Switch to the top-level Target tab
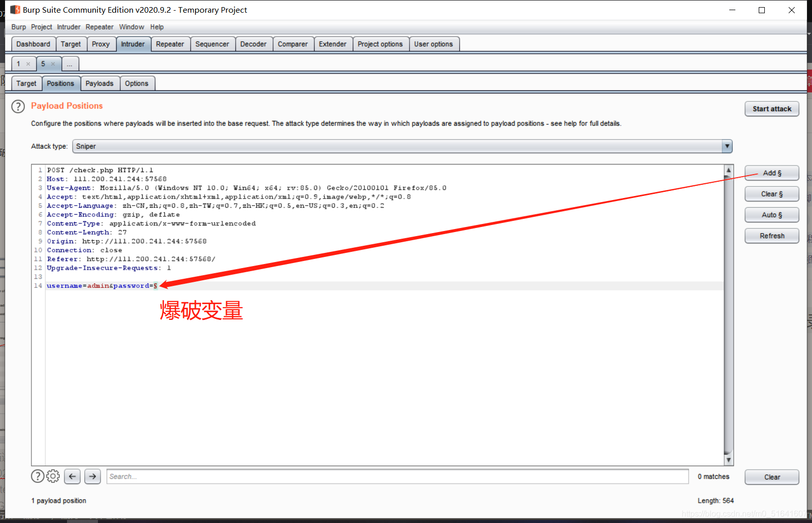The width and height of the screenshot is (812, 523). click(x=71, y=44)
